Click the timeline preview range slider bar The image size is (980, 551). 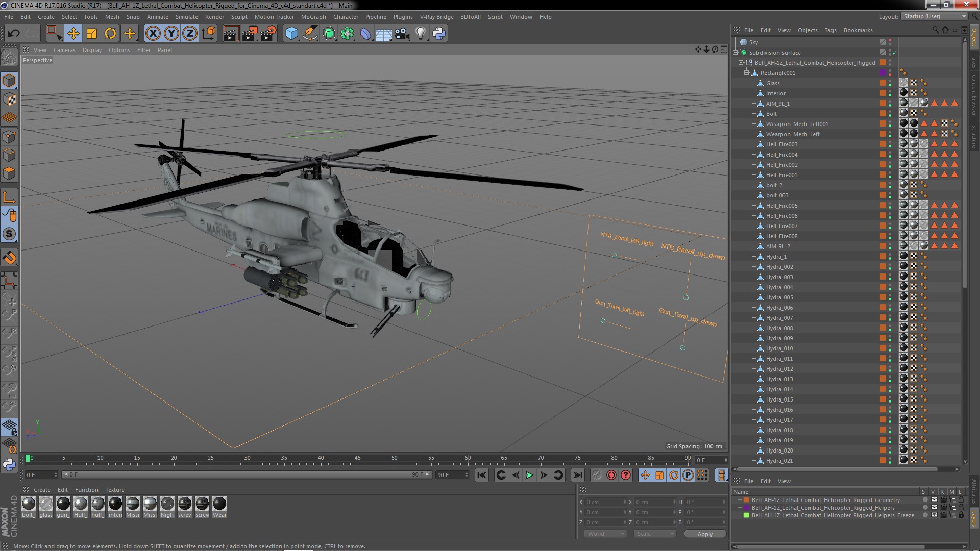(247, 475)
